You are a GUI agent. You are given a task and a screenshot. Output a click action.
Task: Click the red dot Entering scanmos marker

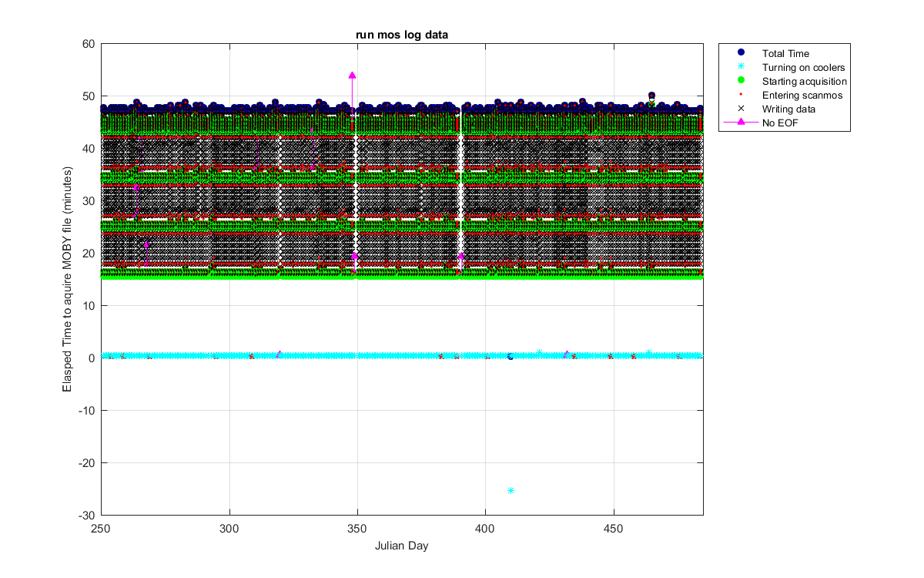[741, 95]
